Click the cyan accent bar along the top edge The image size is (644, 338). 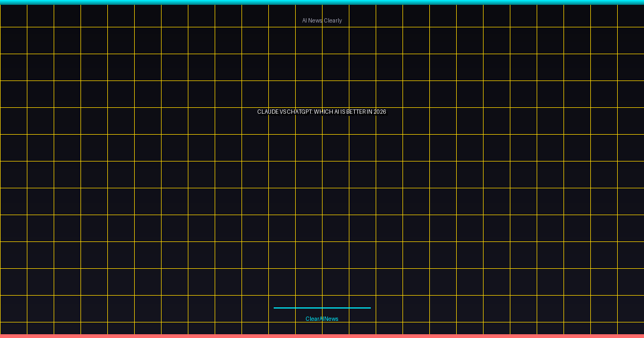322,2
